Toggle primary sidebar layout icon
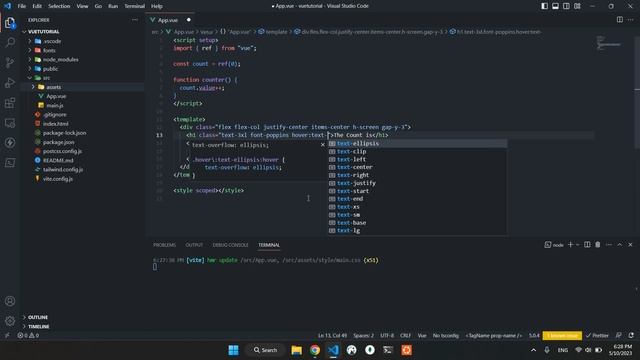640x360 pixels. pos(544,6)
